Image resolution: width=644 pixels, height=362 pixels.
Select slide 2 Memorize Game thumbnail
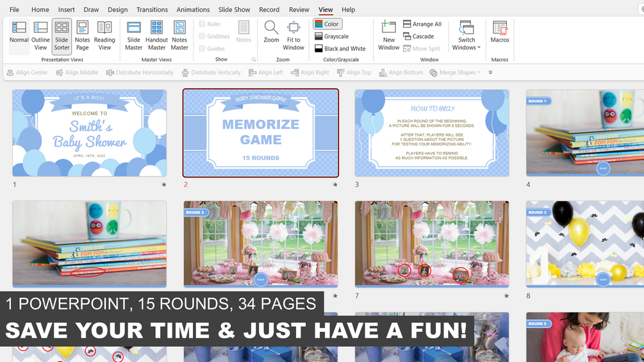tap(261, 133)
